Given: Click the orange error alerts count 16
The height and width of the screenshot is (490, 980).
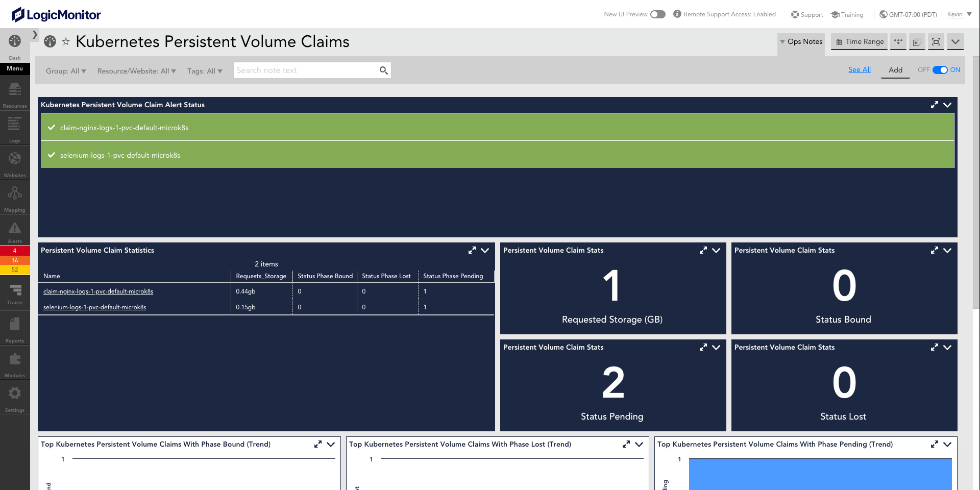Looking at the screenshot, I should coord(15,260).
